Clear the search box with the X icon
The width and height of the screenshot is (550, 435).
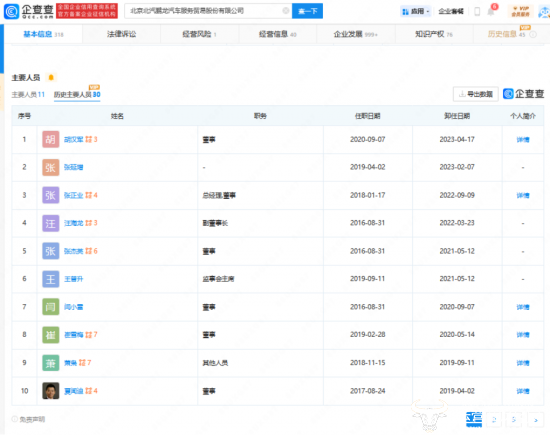click(286, 11)
